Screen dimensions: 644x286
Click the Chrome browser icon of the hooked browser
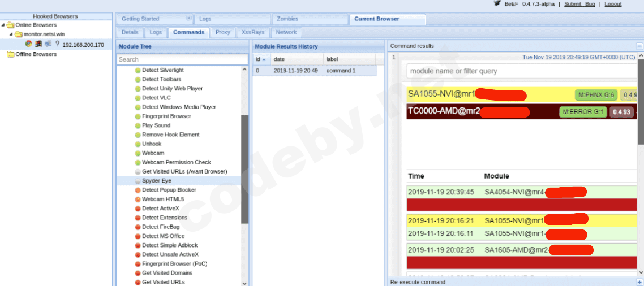(28, 44)
